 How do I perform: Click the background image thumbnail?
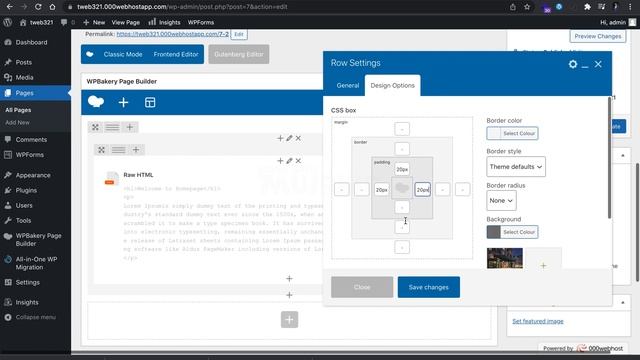(504, 258)
